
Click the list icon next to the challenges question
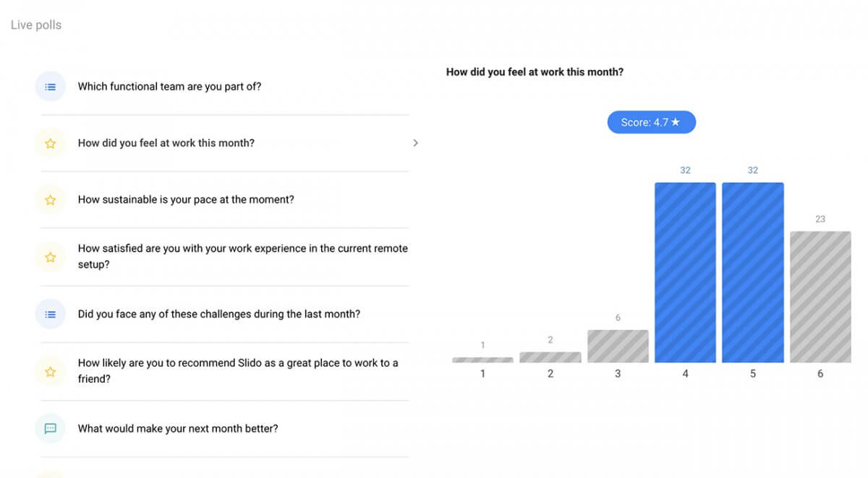point(50,314)
